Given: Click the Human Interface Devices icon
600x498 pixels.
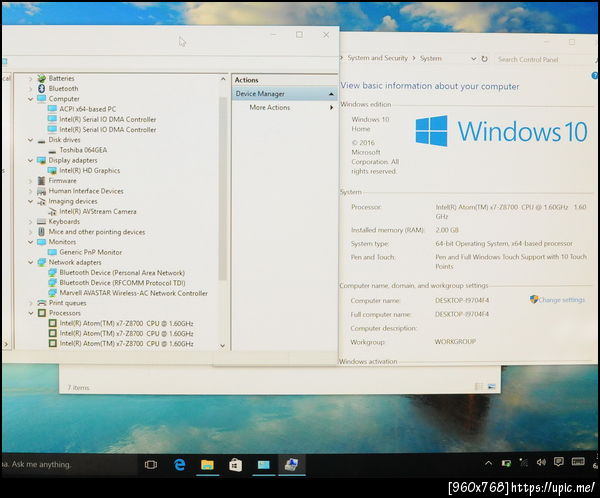Looking at the screenshot, I should tap(41, 191).
